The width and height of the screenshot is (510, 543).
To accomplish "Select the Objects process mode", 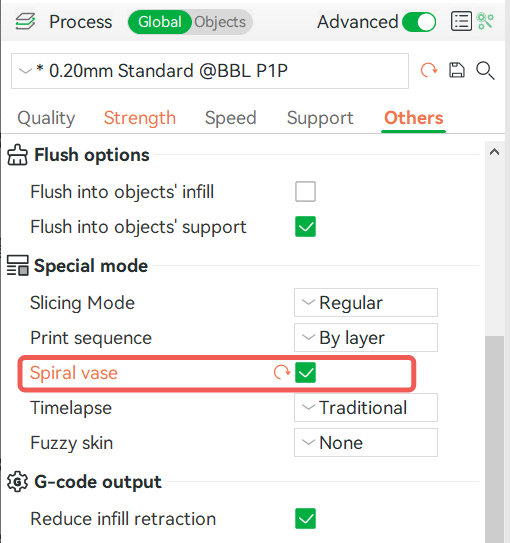I will [x=220, y=22].
